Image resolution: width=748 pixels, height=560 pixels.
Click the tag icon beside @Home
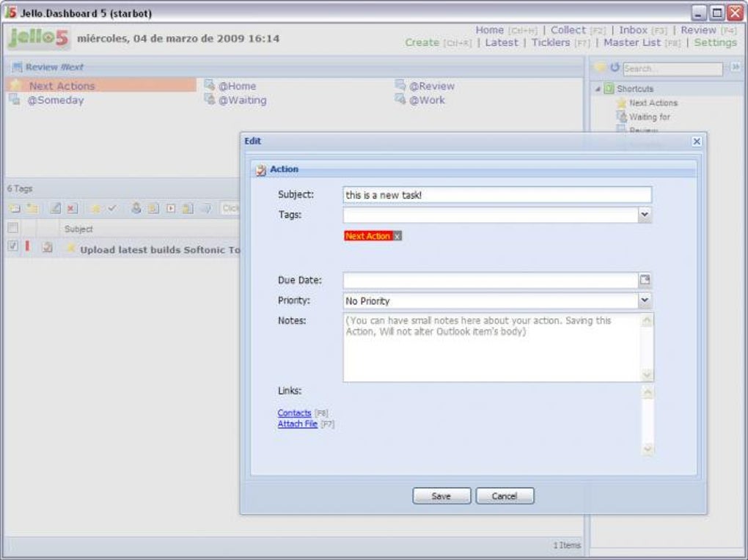pyautogui.click(x=209, y=85)
